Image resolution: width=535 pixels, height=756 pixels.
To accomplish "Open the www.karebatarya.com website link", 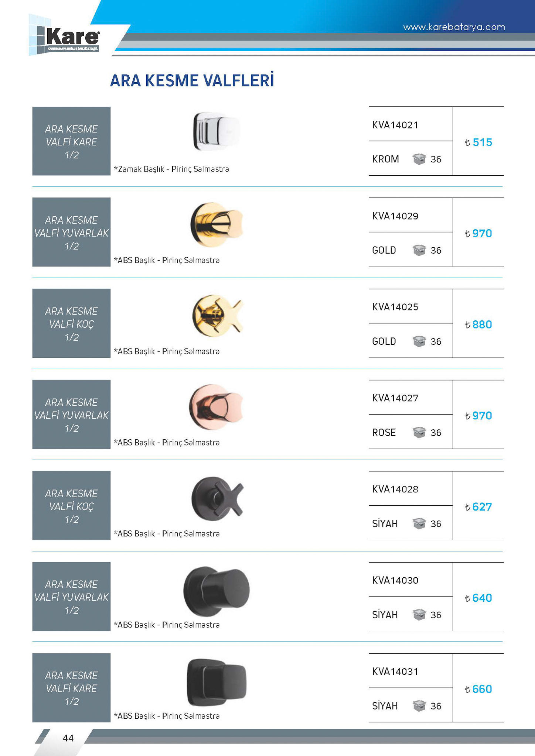I will [454, 27].
